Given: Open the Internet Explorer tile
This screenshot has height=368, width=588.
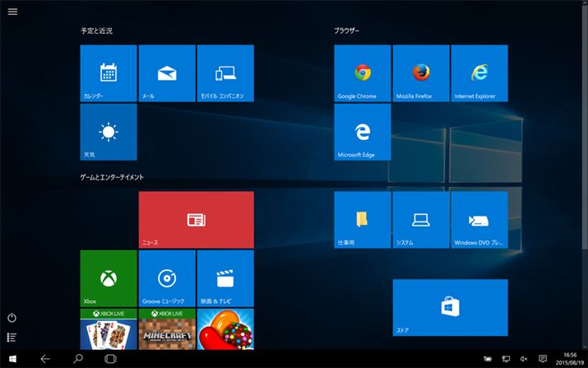Looking at the screenshot, I should click(479, 73).
